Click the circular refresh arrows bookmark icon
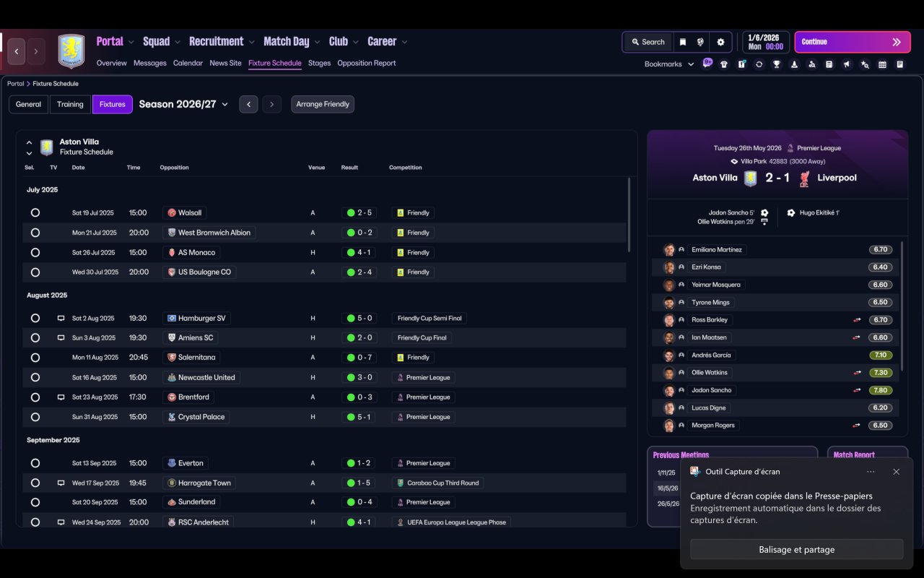 point(759,64)
